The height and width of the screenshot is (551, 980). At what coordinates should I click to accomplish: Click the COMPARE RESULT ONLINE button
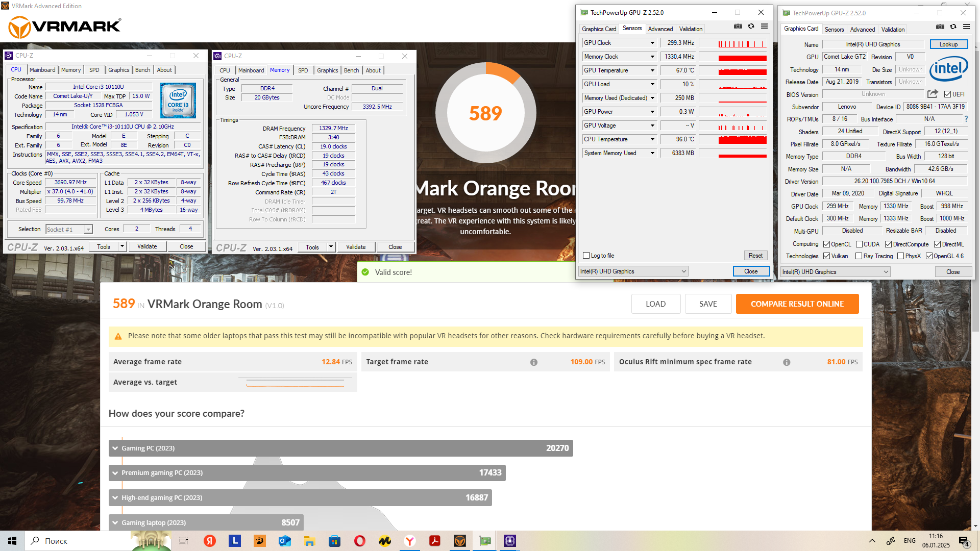(x=797, y=304)
